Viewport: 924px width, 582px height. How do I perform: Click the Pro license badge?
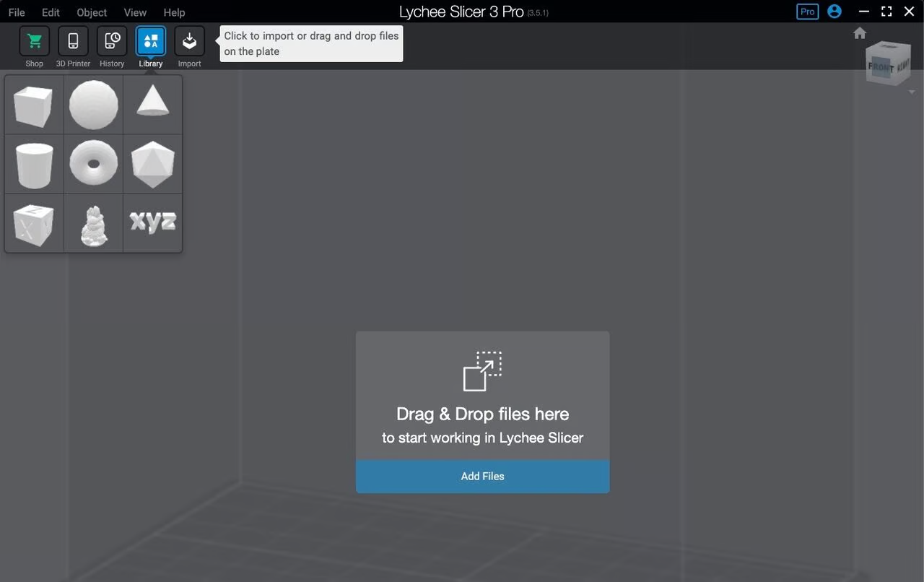point(807,12)
